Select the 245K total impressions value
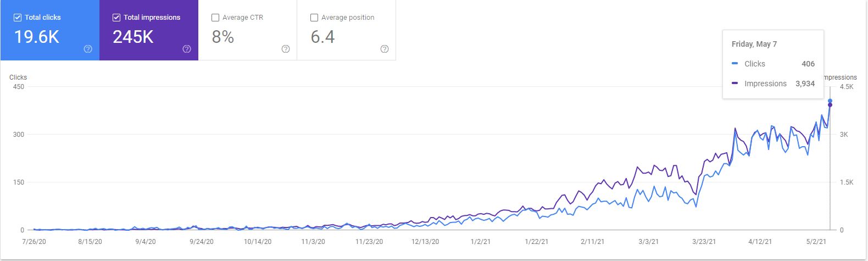The image size is (868, 261). coord(133,37)
